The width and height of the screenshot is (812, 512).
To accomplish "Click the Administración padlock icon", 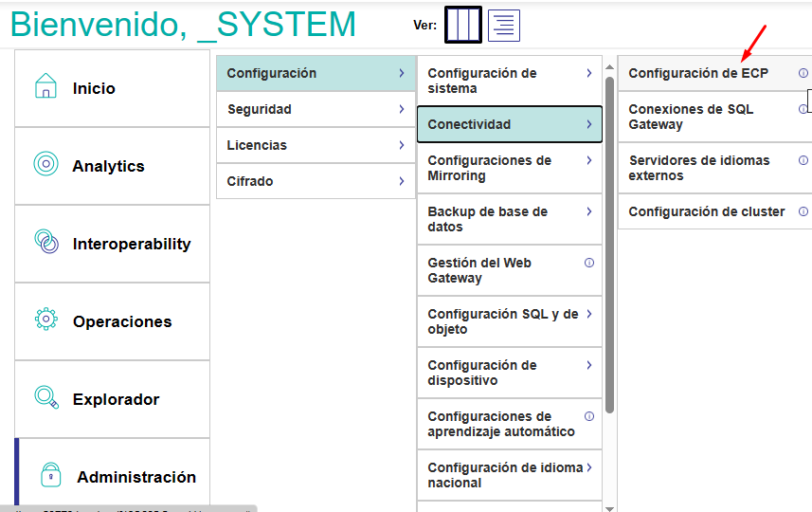I will click(x=50, y=476).
